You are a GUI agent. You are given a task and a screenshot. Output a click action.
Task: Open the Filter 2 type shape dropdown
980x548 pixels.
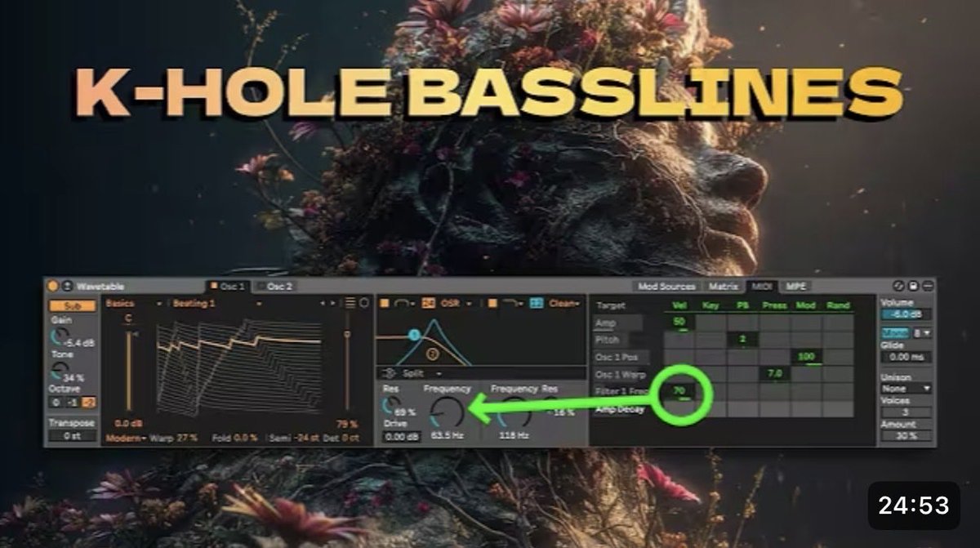[513, 303]
